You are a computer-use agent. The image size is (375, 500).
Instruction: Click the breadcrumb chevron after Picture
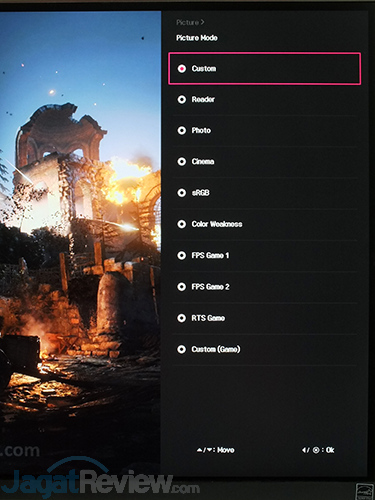(202, 22)
